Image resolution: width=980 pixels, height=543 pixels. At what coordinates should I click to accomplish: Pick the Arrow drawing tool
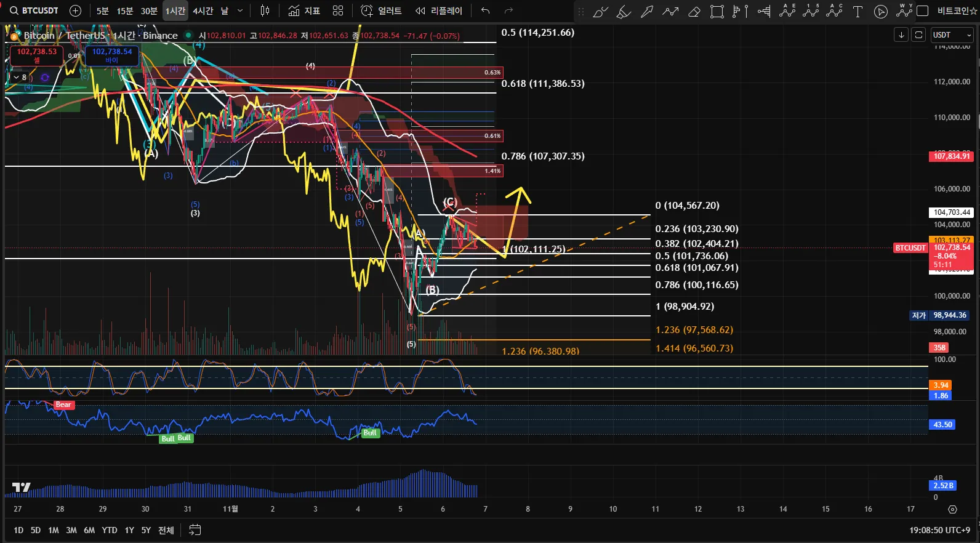[x=647, y=11]
